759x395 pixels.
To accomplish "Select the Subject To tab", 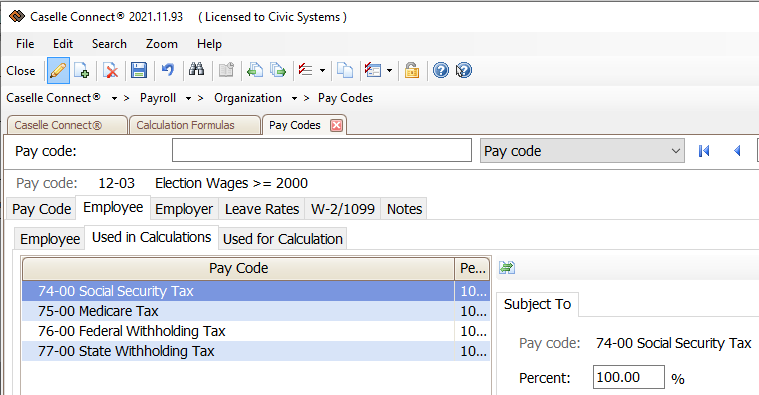I will (x=537, y=304).
